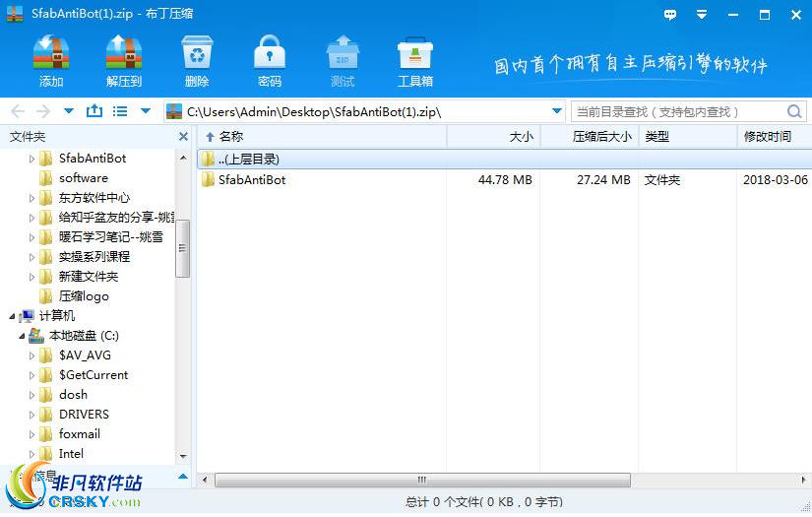Collapse the 本地磁盘 (C:) tree node
Viewport: 812px width, 517px height.
pos(22,336)
